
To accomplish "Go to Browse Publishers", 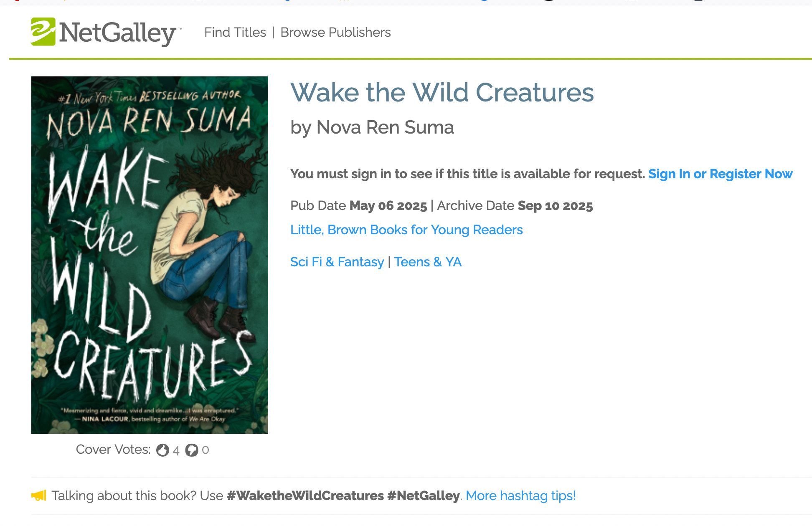I will coord(335,32).
